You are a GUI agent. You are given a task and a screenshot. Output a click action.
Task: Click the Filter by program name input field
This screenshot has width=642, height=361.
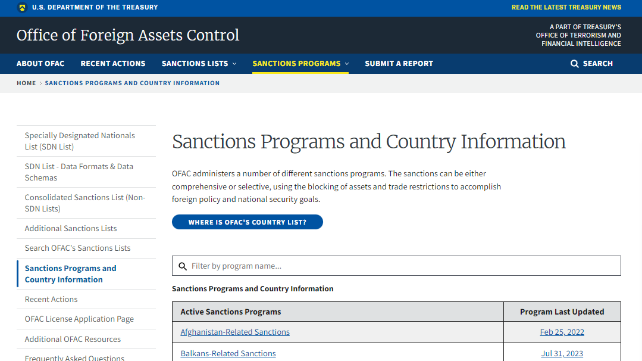[x=396, y=266]
